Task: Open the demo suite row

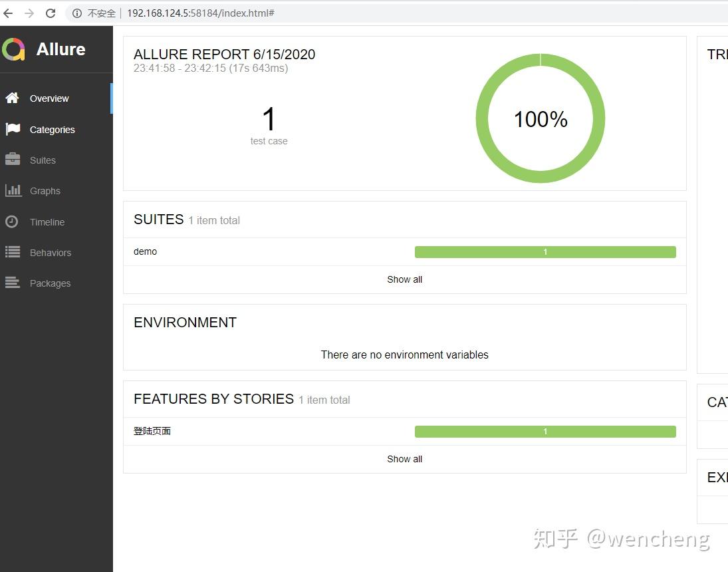Action: [404, 252]
